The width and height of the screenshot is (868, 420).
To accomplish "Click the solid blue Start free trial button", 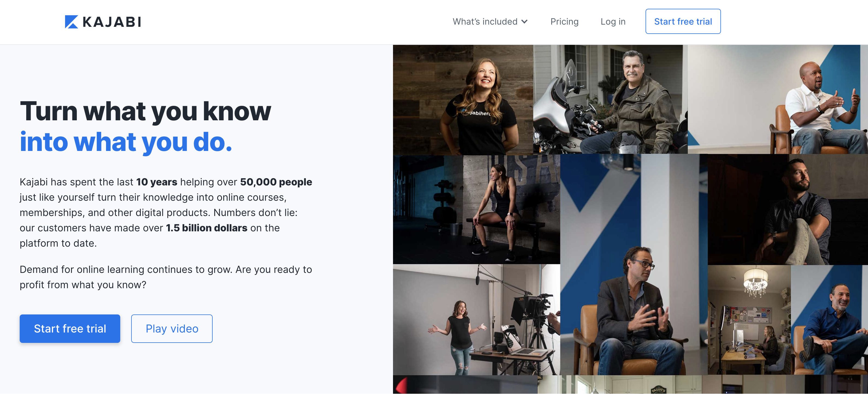I will [x=70, y=329].
